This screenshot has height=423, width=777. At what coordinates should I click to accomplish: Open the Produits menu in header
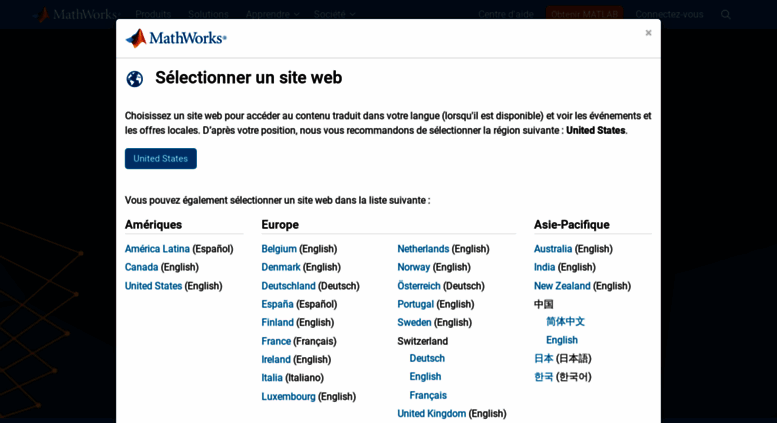[153, 14]
